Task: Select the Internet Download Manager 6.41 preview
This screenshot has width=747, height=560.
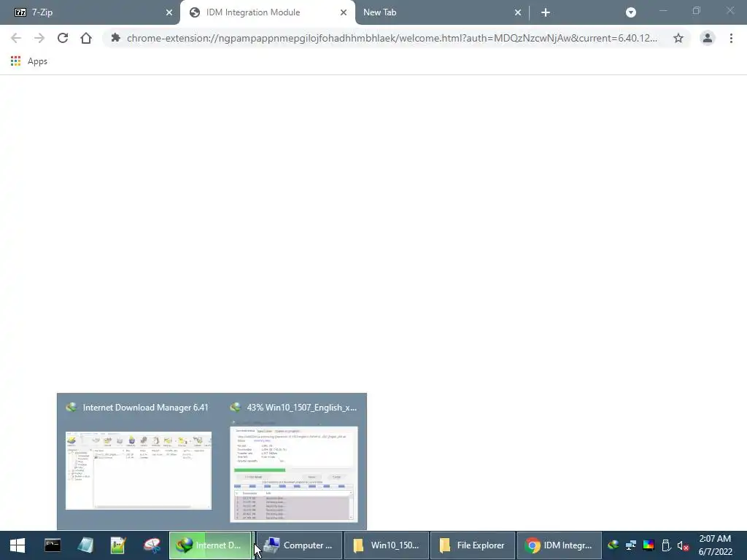Action: 139,470
